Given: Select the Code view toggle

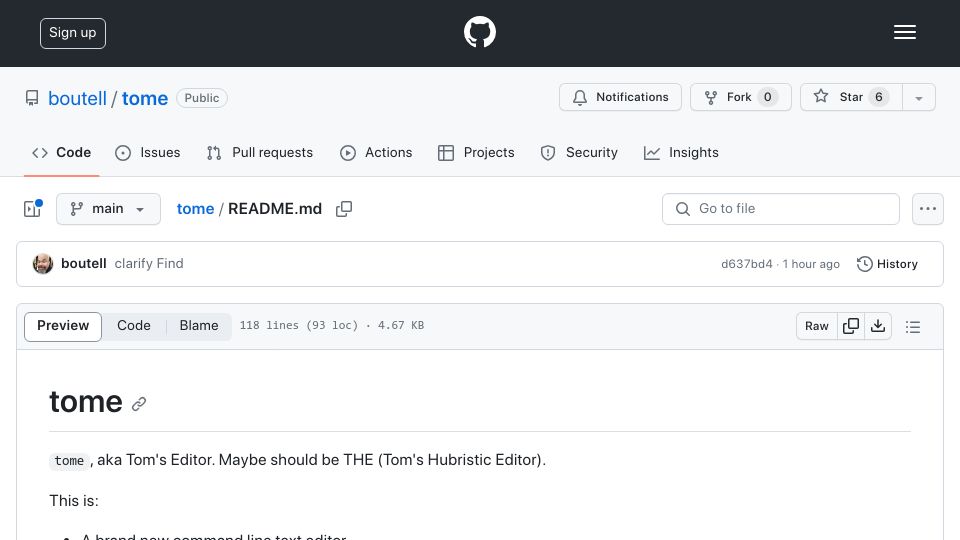Looking at the screenshot, I should point(134,326).
